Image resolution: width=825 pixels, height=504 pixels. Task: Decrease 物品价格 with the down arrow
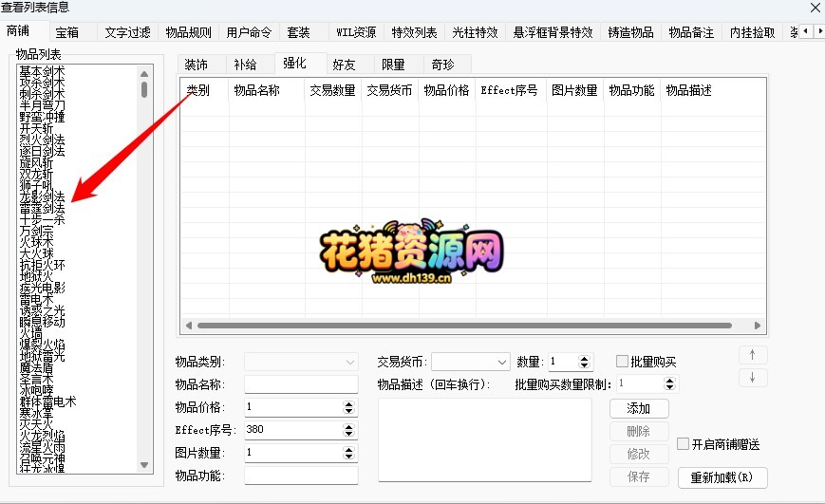point(348,410)
